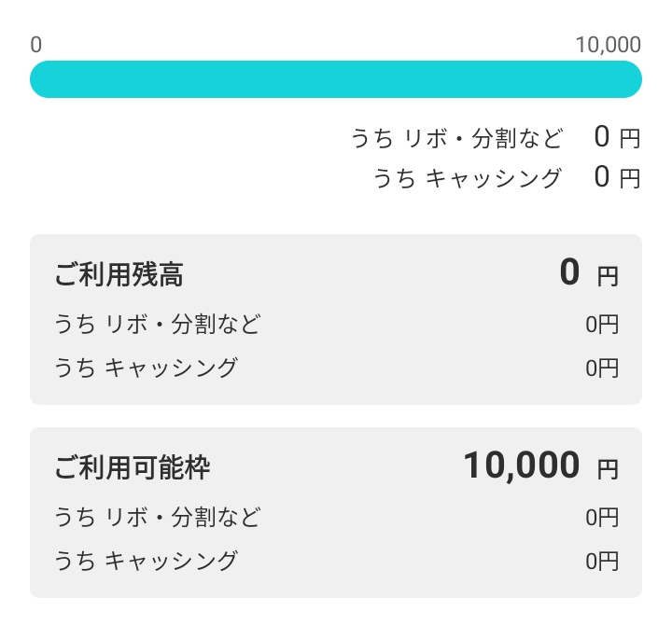Select リボ・分割など row in the ご利用可能枠 card
Image resolution: width=672 pixels, height=625 pixels.
(x=336, y=518)
